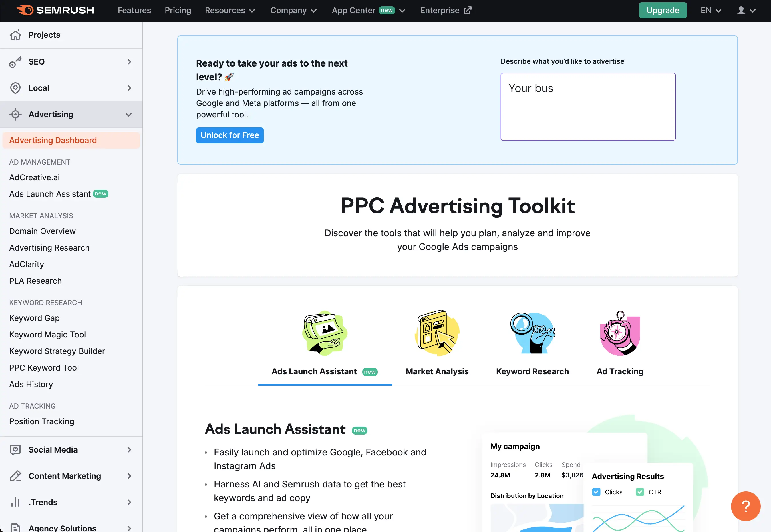
Task: Open Keyword Magic Tool in sidebar
Action: 47,335
